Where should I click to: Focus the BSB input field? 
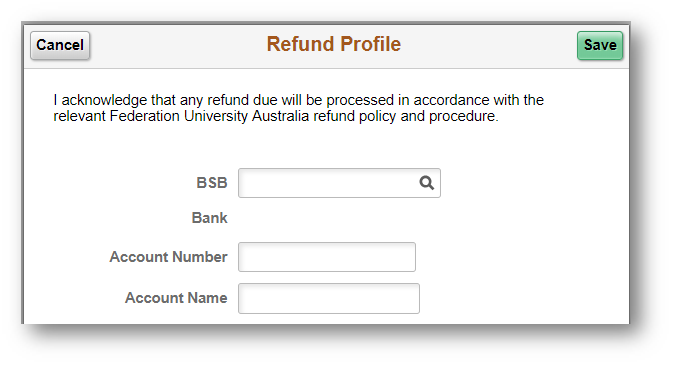point(339,183)
